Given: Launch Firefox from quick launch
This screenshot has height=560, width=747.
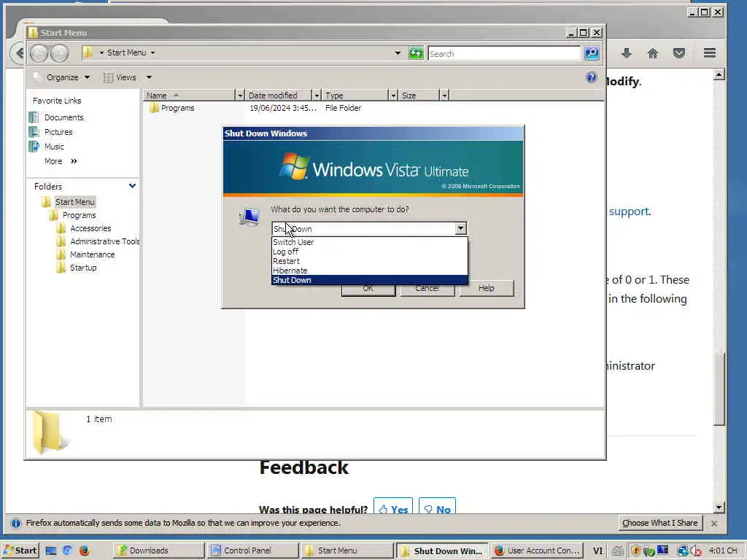Looking at the screenshot, I should (84, 551).
